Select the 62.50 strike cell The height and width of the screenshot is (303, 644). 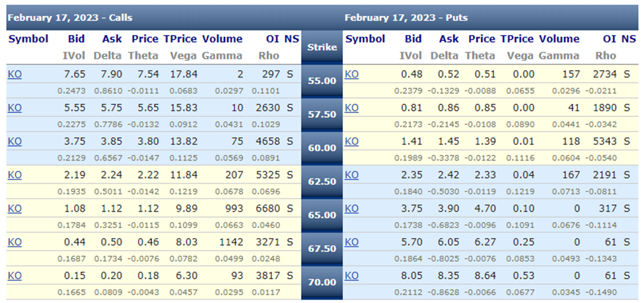[x=322, y=182]
